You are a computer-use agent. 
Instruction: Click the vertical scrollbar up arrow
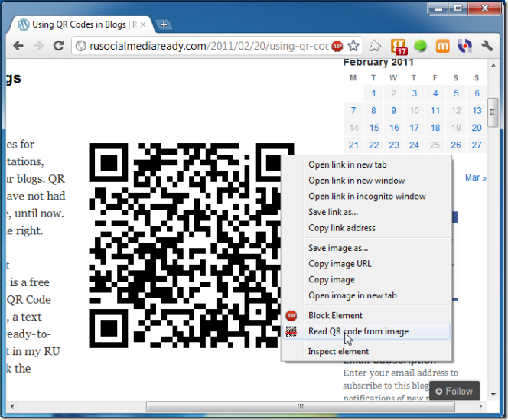tap(493, 66)
